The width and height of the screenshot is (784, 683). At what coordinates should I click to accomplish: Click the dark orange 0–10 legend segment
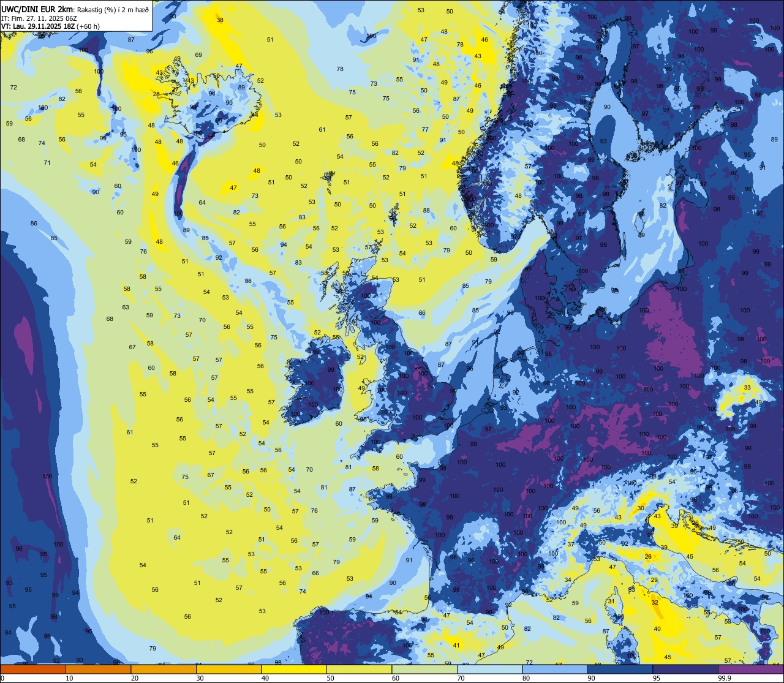pos(33,669)
